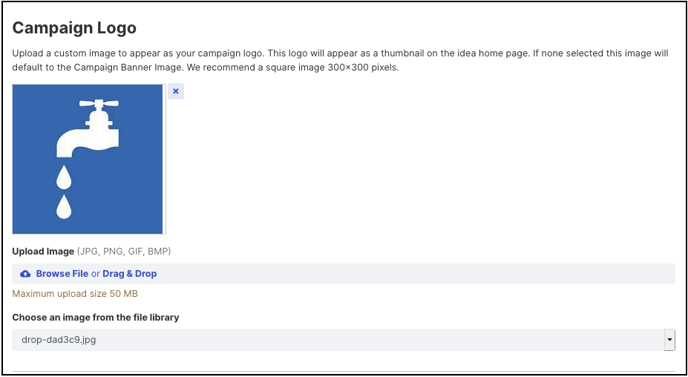Viewport: 688px width, 377px height.
Task: Expand the file library dropdown arrow
Action: coord(669,340)
